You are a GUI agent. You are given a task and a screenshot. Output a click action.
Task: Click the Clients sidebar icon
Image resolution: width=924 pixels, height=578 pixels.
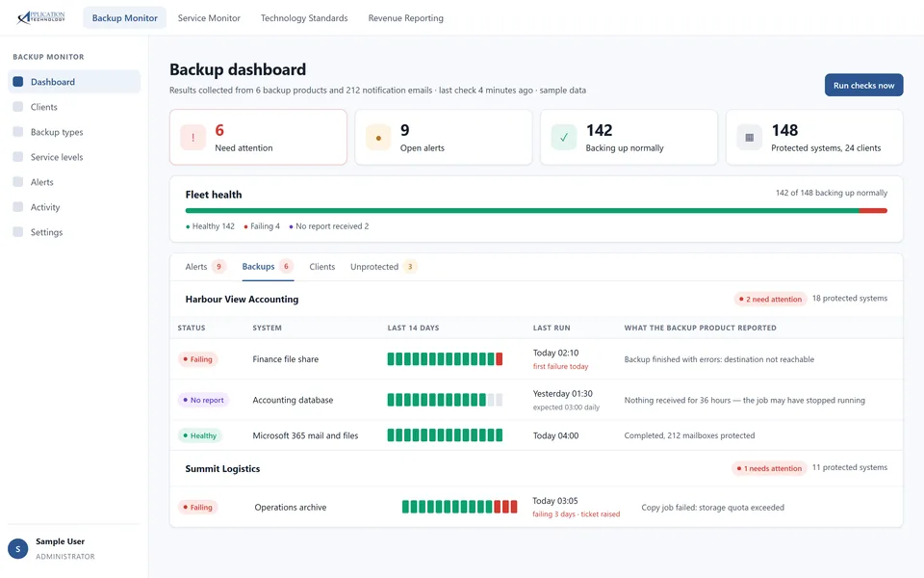click(x=18, y=107)
